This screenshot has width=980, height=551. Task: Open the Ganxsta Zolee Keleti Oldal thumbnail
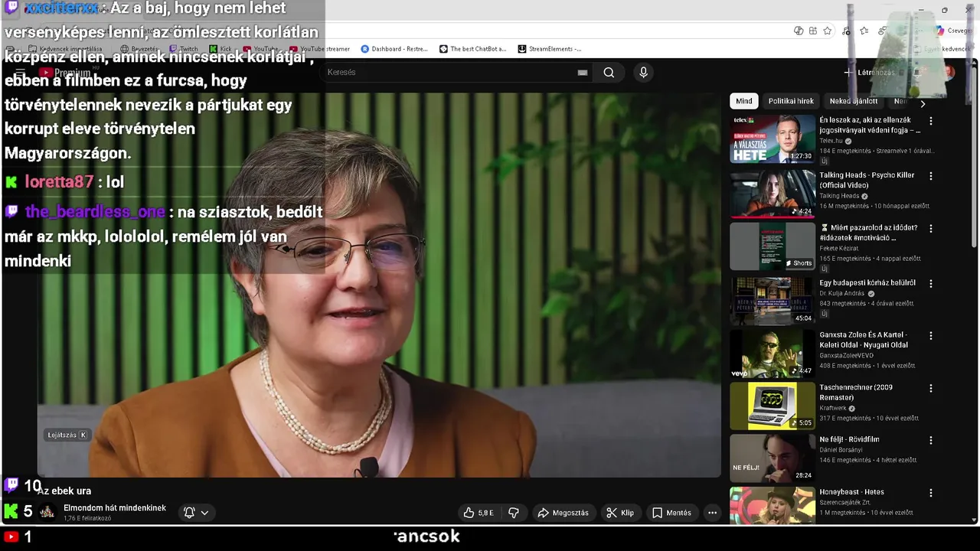click(773, 354)
